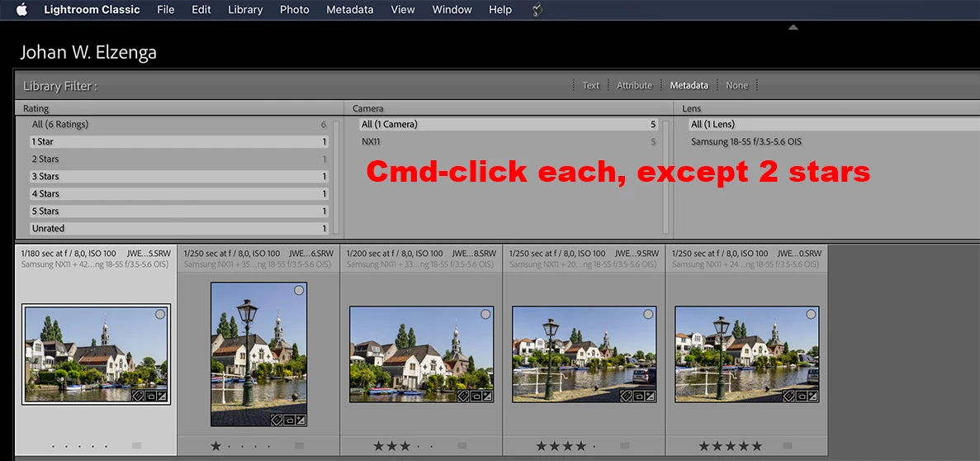Open the Metadata menu in menu bar
980x461 pixels.
click(x=350, y=9)
